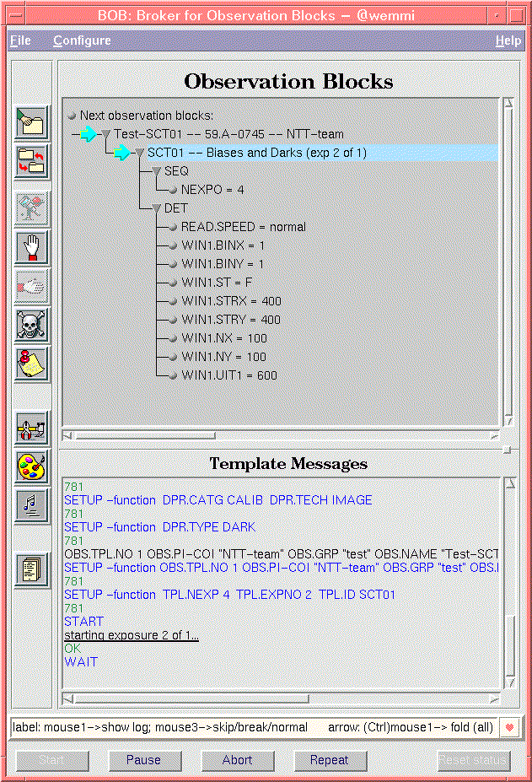This screenshot has width=532, height=782.
Task: Click the swap folders icon in sidebar
Action: 32,162
